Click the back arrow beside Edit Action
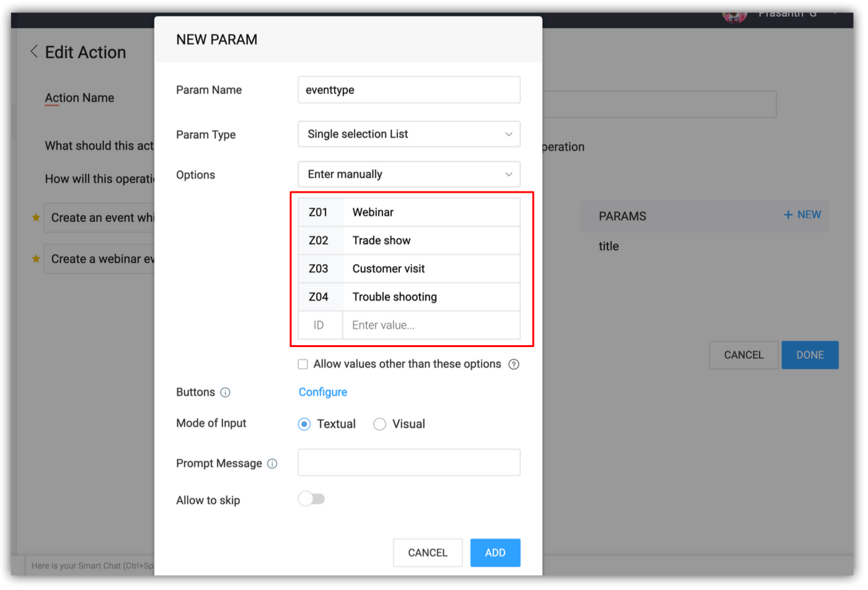This screenshot has height=590, width=868. point(34,52)
